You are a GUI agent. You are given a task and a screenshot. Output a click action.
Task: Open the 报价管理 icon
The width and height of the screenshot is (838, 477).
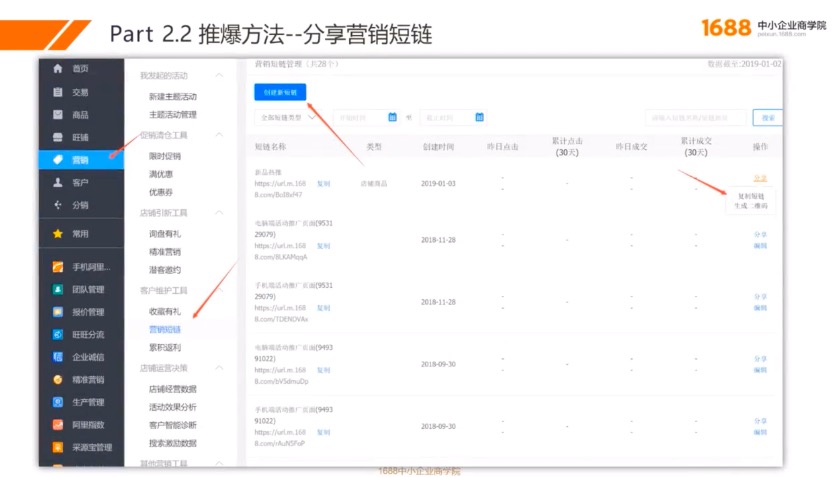58,311
